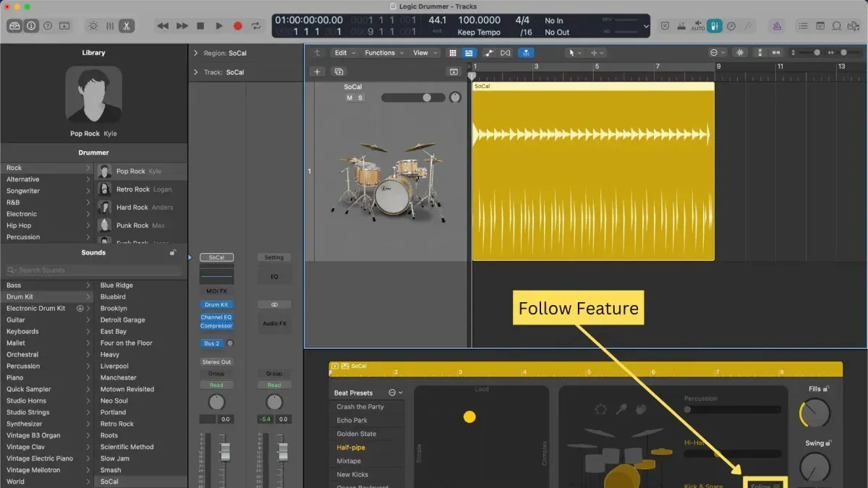
Task: Open the Beat Presets action menu
Action: [x=396, y=393]
